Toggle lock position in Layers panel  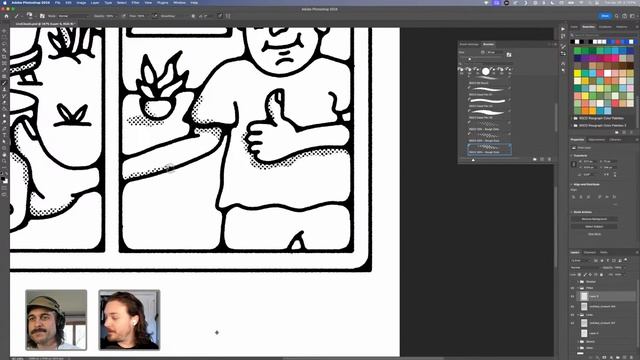[590, 274]
